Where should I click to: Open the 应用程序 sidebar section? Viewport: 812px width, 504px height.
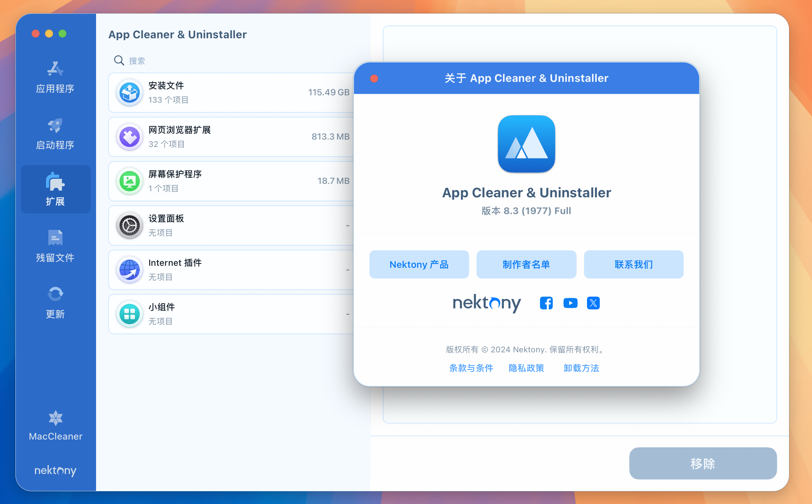[x=55, y=78]
